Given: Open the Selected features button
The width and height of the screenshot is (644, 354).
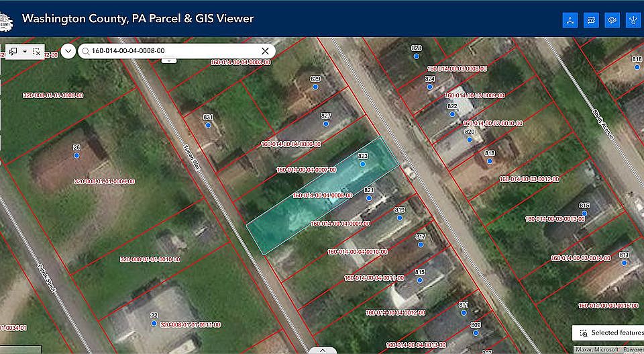Looking at the screenshot, I should coord(608,333).
